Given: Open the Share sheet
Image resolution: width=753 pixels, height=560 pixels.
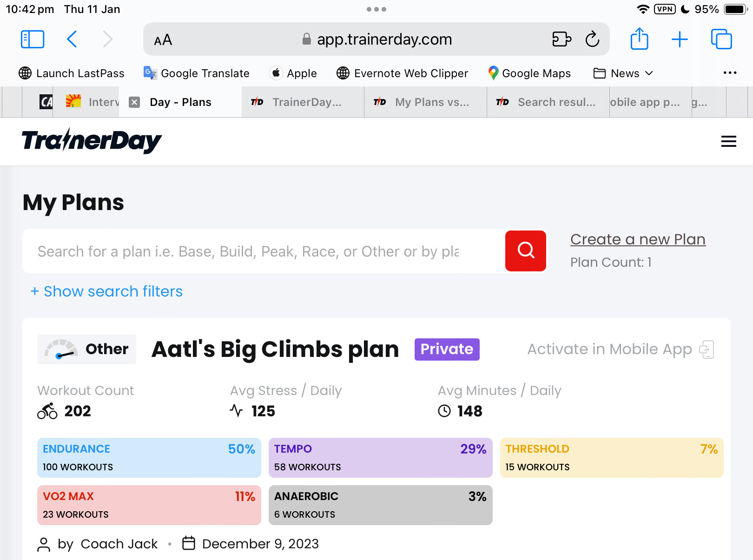Looking at the screenshot, I should (x=640, y=39).
